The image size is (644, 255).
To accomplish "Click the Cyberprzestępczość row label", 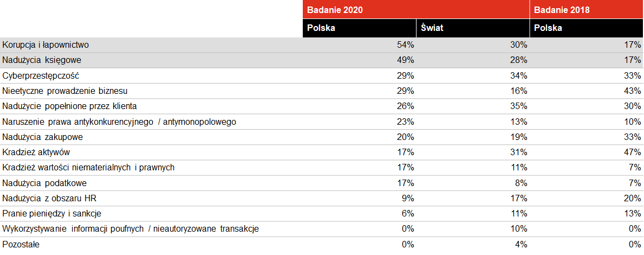I will coord(41,75).
